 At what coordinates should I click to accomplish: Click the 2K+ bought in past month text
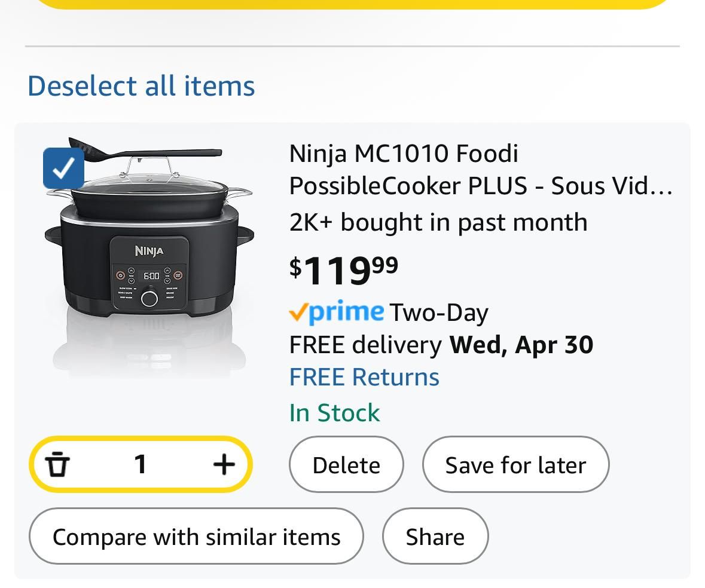click(438, 222)
